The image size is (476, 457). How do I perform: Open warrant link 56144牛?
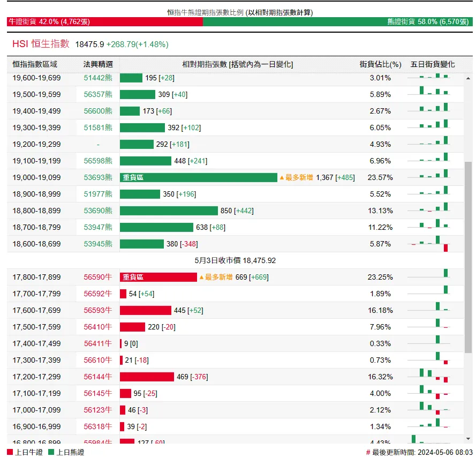point(98,377)
